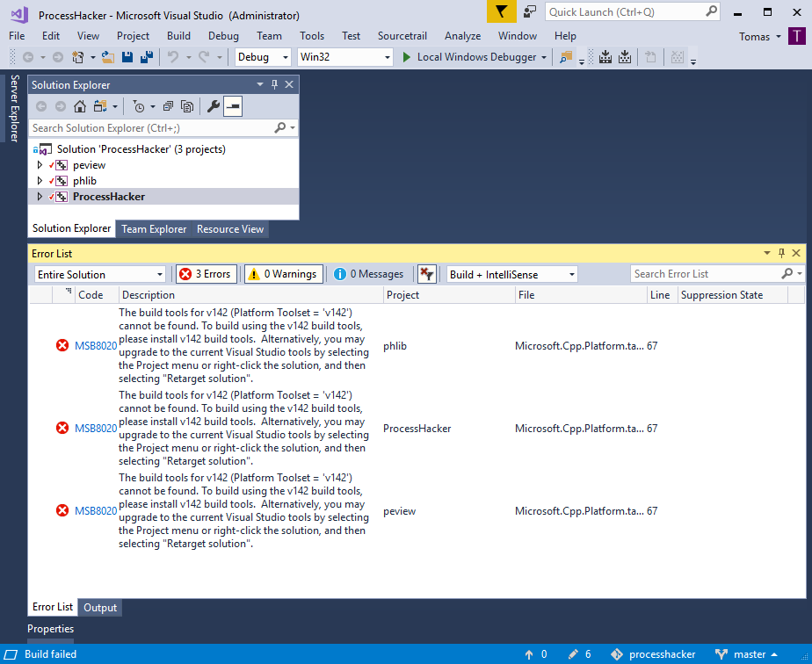The image size is (812, 664).
Task: Open the master branch dropdown
Action: tap(746, 654)
